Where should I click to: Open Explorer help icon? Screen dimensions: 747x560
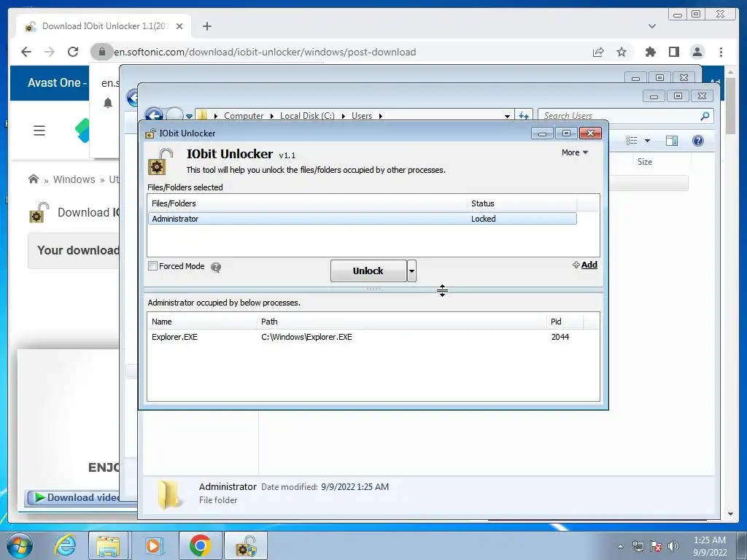(698, 141)
